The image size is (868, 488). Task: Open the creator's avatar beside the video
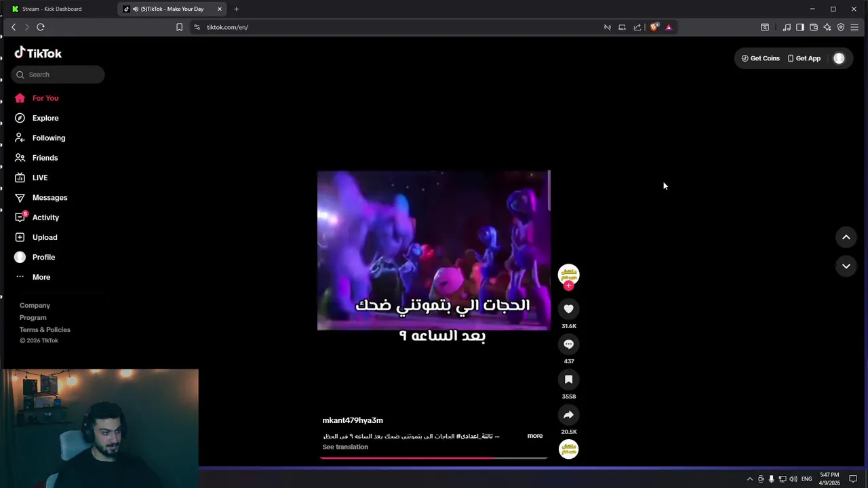(x=568, y=274)
